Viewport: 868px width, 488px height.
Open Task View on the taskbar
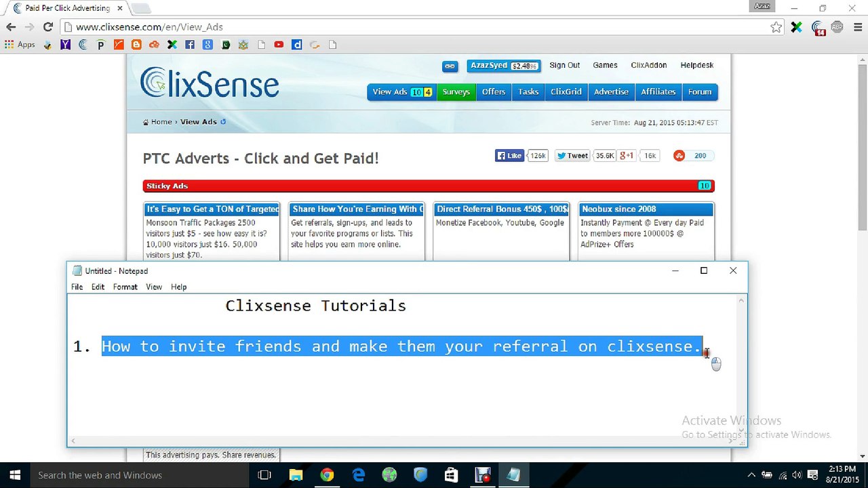(x=264, y=475)
